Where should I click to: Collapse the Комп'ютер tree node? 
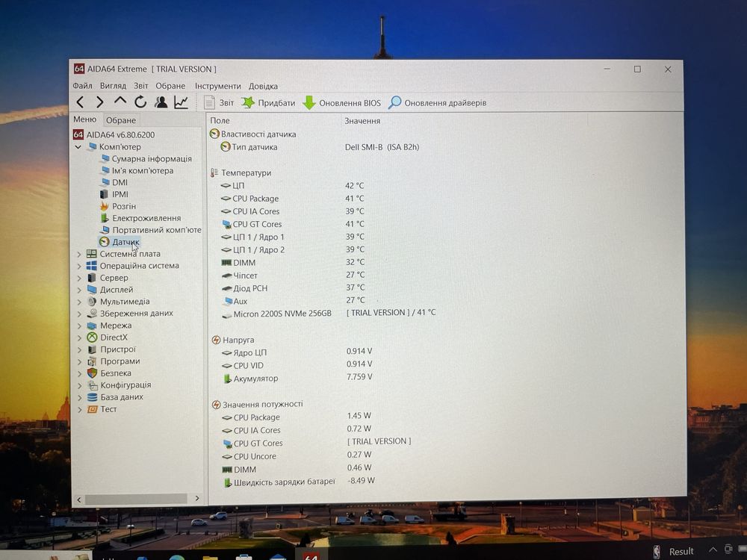pyautogui.click(x=78, y=147)
